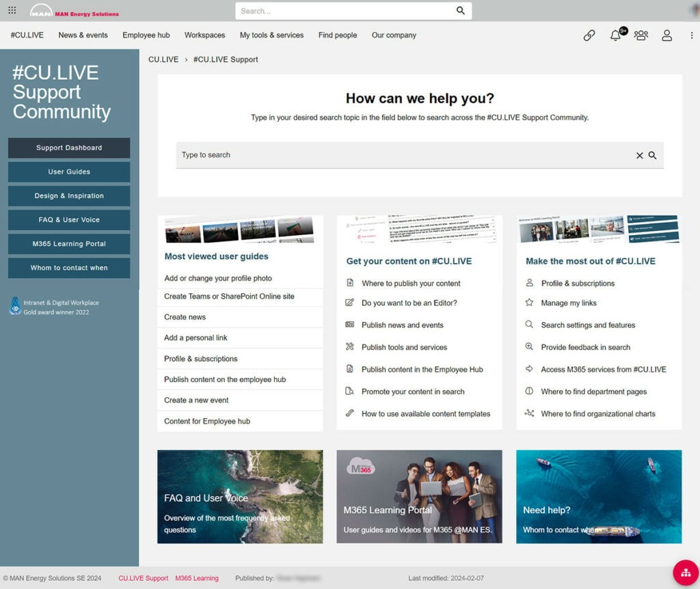Open the Support Dashboard sidebar item
The width and height of the screenshot is (700, 589).
pyautogui.click(x=68, y=148)
